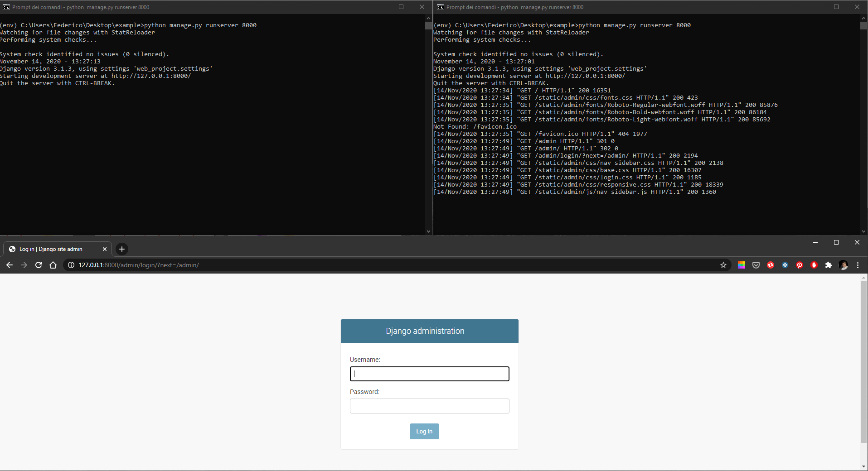
Task: Click the red hand ad-blocker extension icon
Action: [814, 265]
